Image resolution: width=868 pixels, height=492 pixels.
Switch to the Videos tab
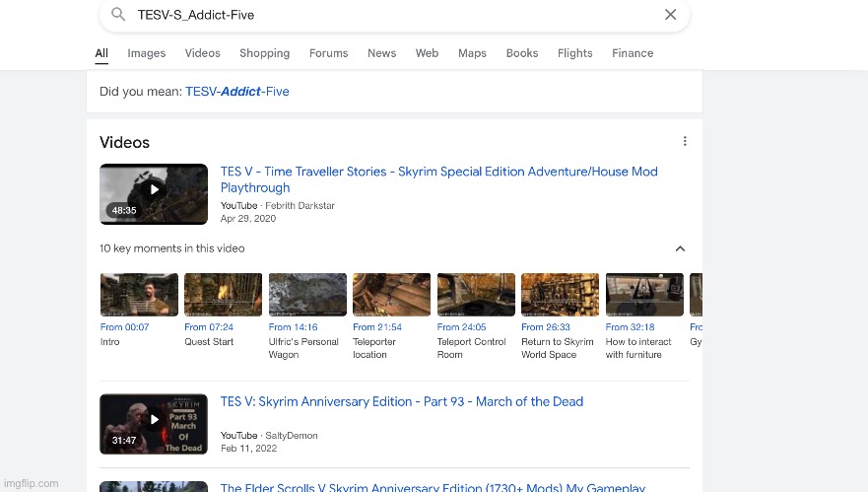coord(203,53)
